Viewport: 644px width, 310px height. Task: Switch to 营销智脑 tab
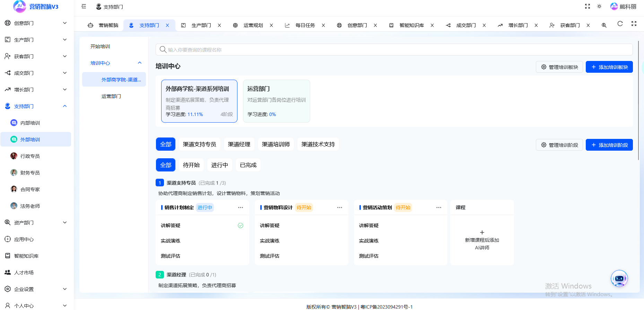tap(103, 25)
